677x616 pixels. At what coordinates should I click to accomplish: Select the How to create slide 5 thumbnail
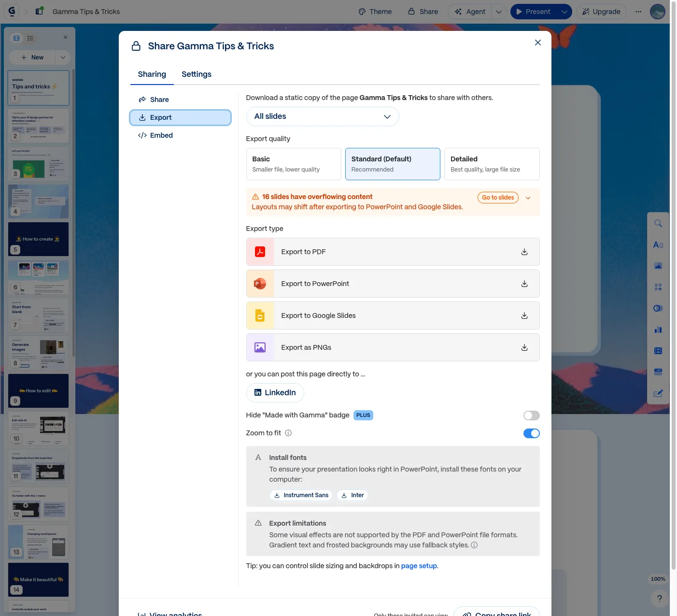click(38, 239)
